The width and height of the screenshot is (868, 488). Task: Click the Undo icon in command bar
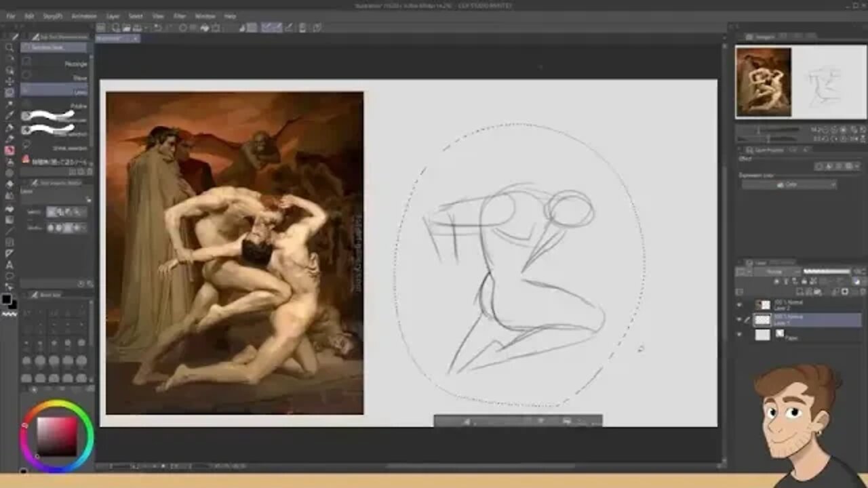[157, 28]
